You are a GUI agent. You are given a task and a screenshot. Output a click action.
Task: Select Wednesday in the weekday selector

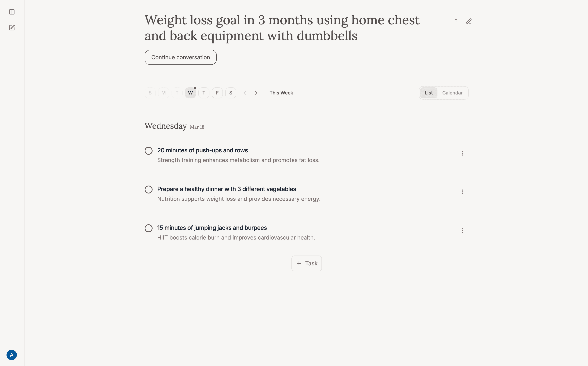[x=190, y=93]
